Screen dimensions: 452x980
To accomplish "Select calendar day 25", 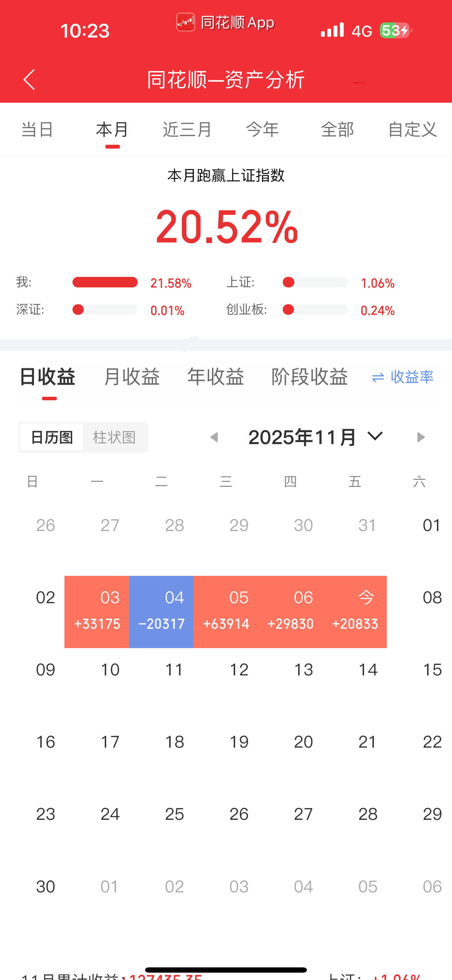I will (x=174, y=815).
